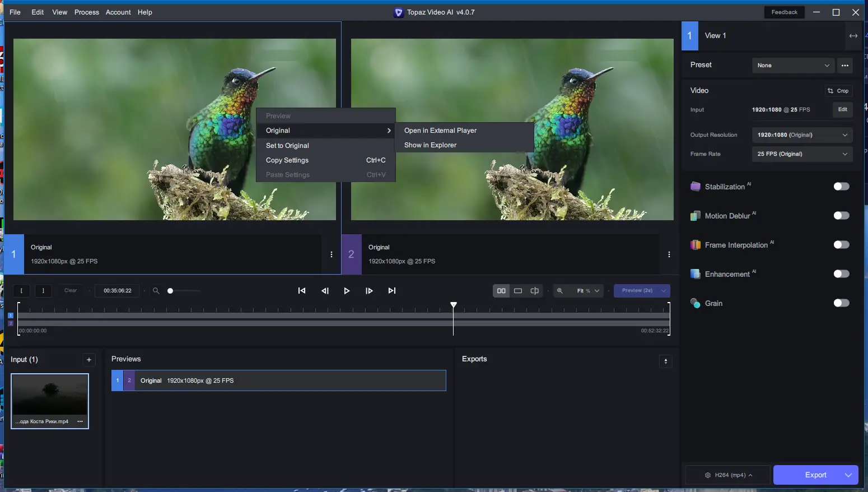This screenshot has height=492, width=868.
Task: Open the Preset dropdown showing None
Action: (793, 66)
